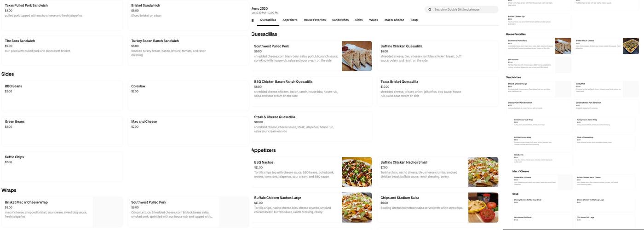Go to the Sandwiches tab
Screen dimensions: 644x230
tap(340, 20)
